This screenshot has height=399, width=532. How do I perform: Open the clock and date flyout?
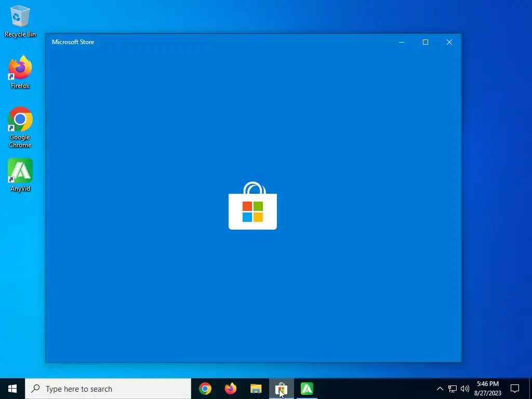[x=487, y=389]
